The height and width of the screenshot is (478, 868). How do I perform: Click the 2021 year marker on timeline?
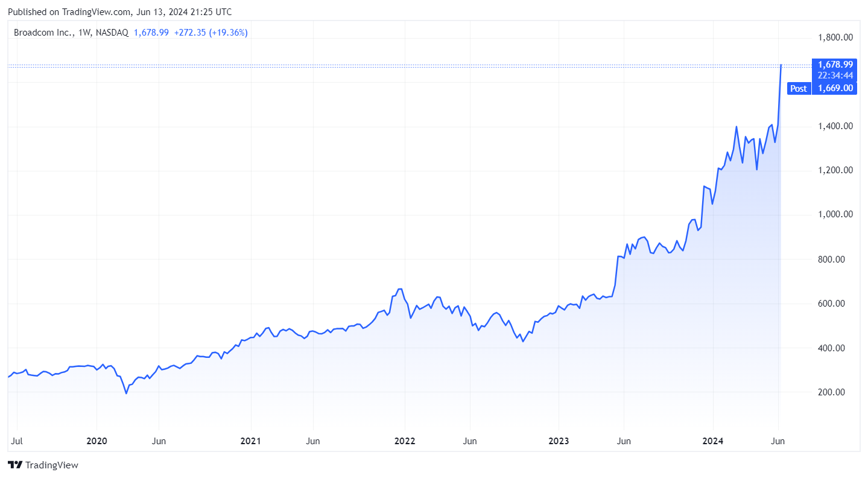pyautogui.click(x=250, y=441)
